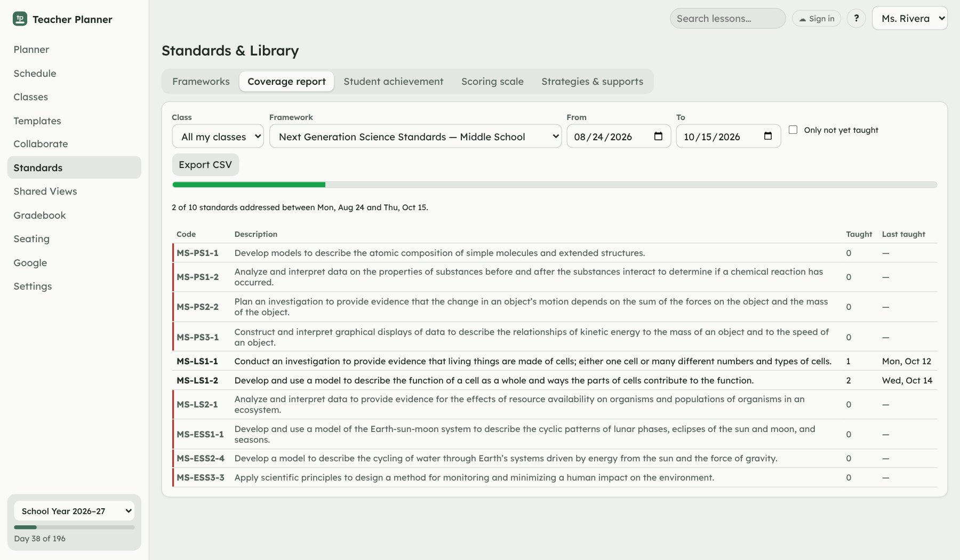Open the help question mark button
Image resolution: width=960 pixels, height=560 pixels.
(856, 19)
